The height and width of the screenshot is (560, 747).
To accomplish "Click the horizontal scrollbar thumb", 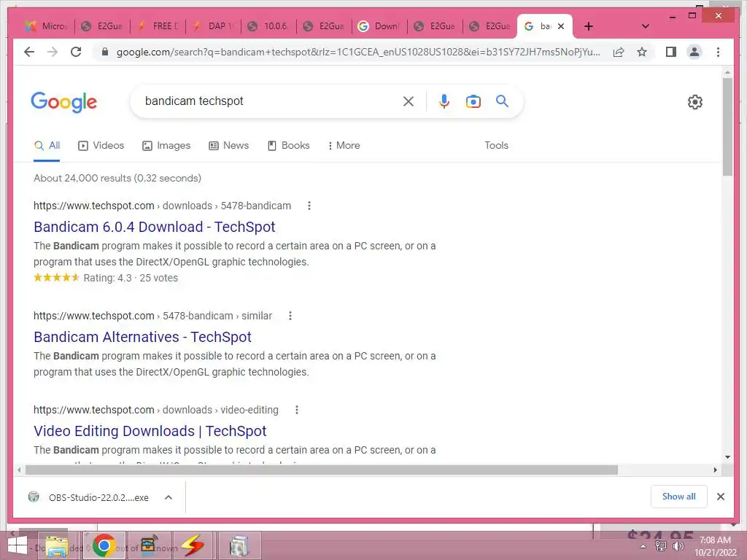I will coord(321,470).
